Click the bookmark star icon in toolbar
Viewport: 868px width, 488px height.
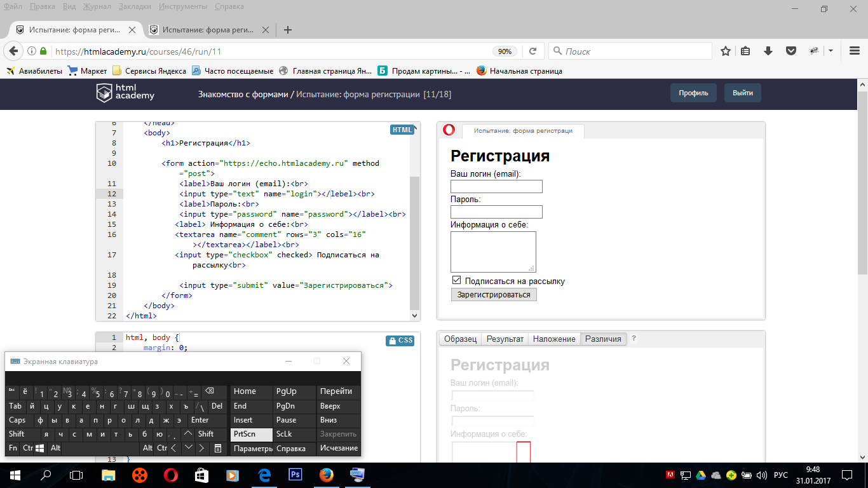pos(725,51)
